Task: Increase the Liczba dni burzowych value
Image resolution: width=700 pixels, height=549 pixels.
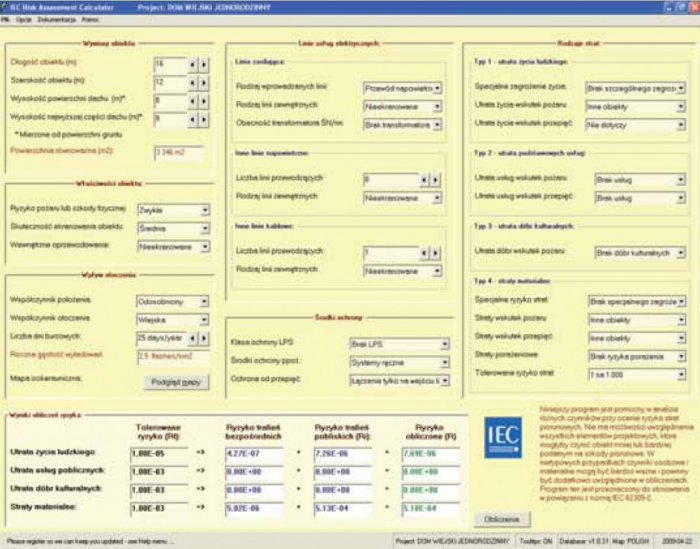Action: tap(204, 338)
